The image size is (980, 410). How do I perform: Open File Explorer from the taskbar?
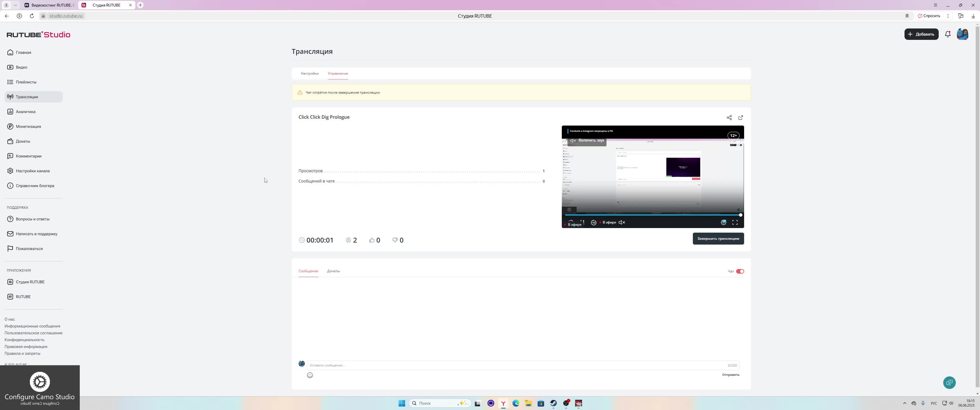click(x=528, y=403)
